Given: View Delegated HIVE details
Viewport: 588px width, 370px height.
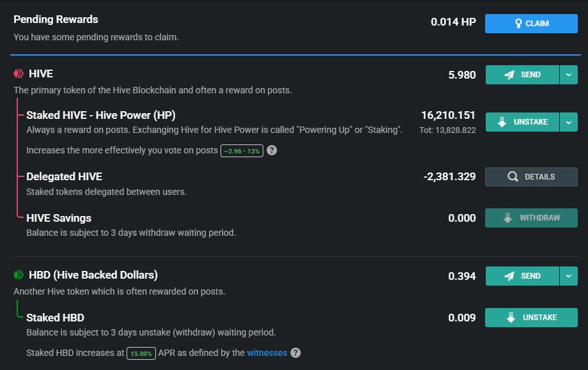Looking at the screenshot, I should pyautogui.click(x=531, y=177).
